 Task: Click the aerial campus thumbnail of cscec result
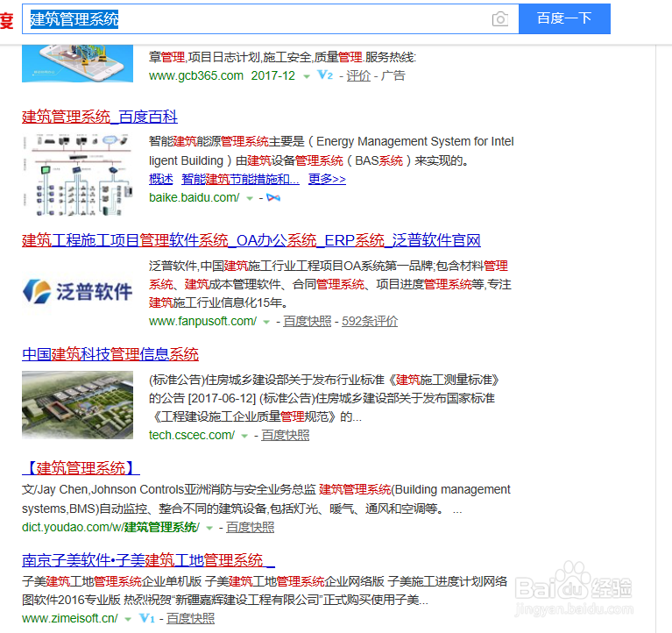78,405
